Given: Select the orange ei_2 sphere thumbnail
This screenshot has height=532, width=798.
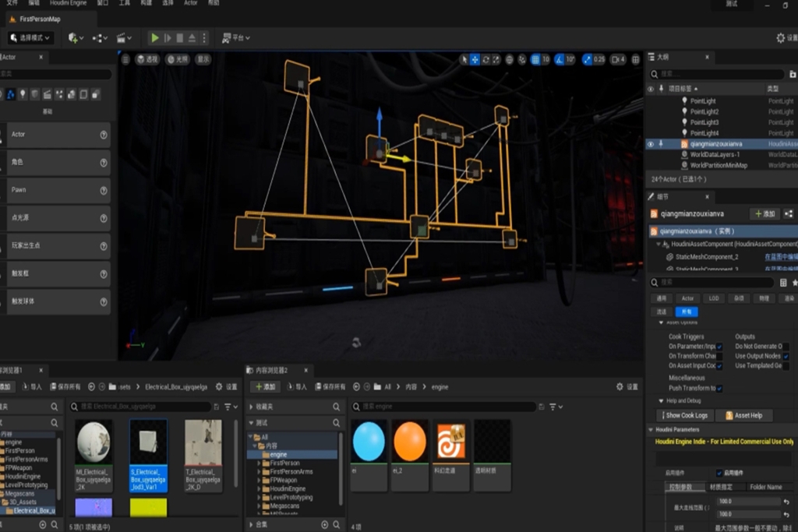Looking at the screenshot, I should coord(411,440).
